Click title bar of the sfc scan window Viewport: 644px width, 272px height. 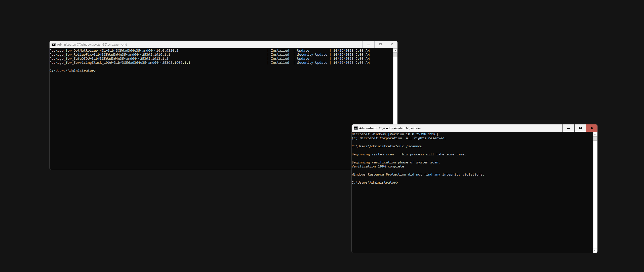[x=478, y=128]
